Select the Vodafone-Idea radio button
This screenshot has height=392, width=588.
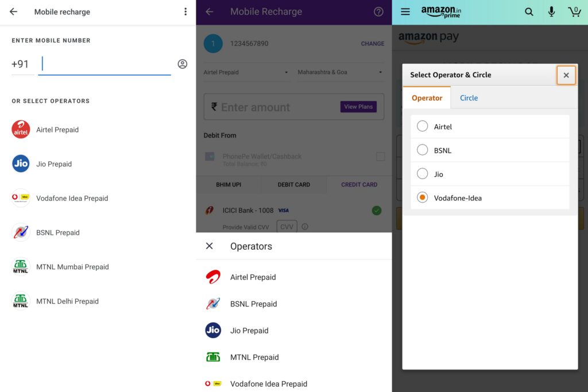click(x=422, y=197)
